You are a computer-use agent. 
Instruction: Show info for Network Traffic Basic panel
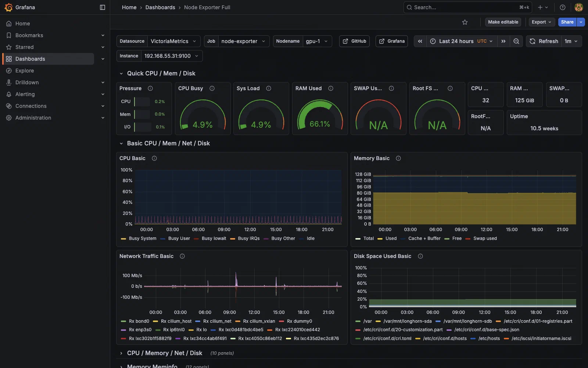click(x=182, y=256)
